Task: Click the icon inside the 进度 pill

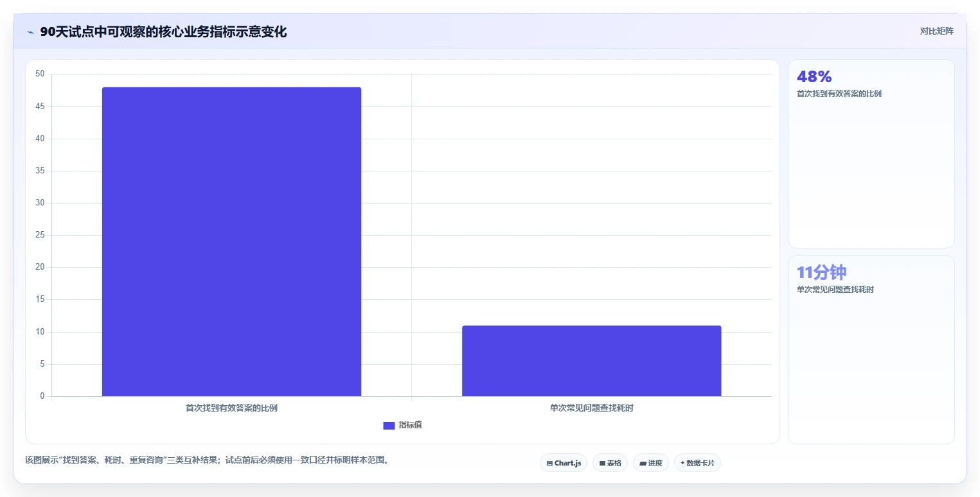Action: click(x=643, y=463)
